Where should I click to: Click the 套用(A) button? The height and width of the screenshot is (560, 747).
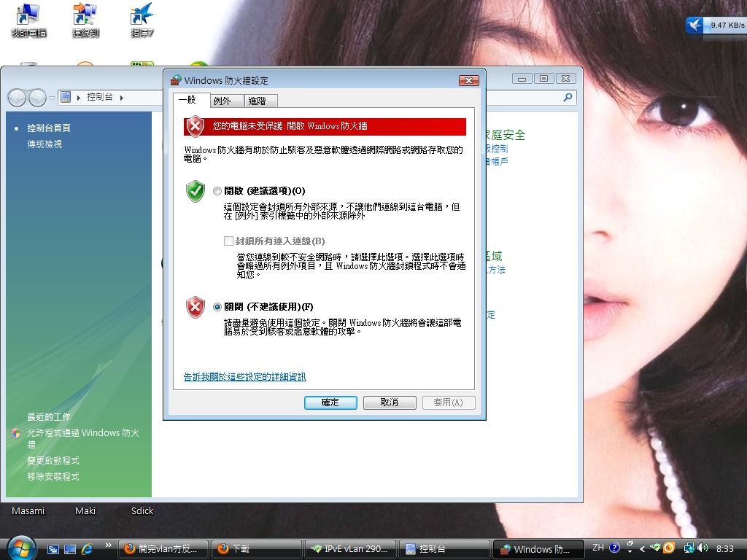(x=449, y=402)
